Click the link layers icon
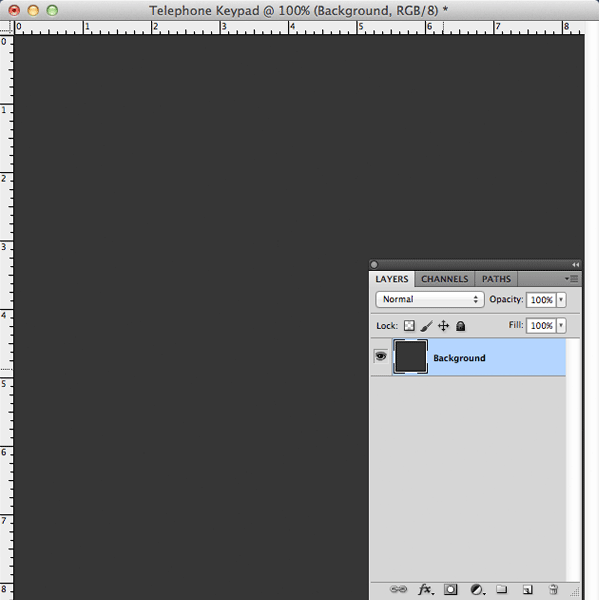 point(398,589)
